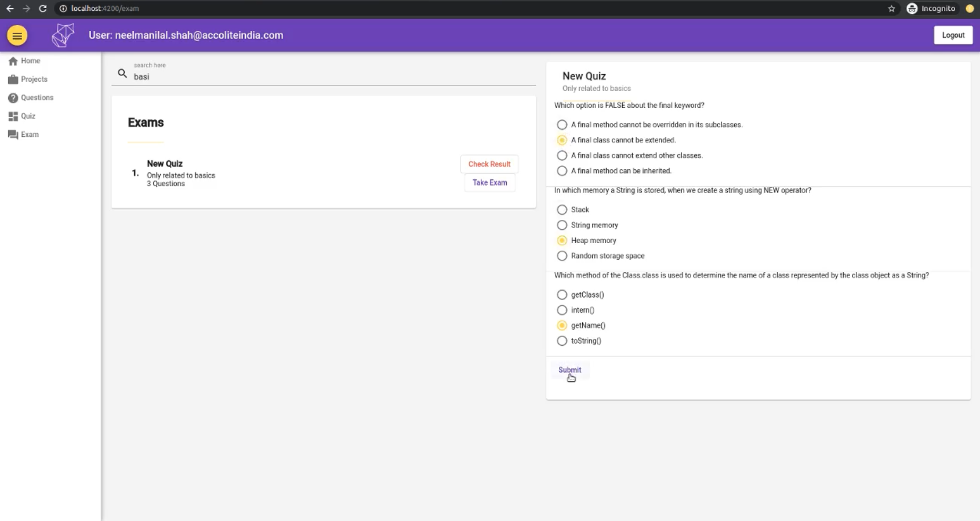
Task: Click the Exam chat icon
Action: [13, 135]
